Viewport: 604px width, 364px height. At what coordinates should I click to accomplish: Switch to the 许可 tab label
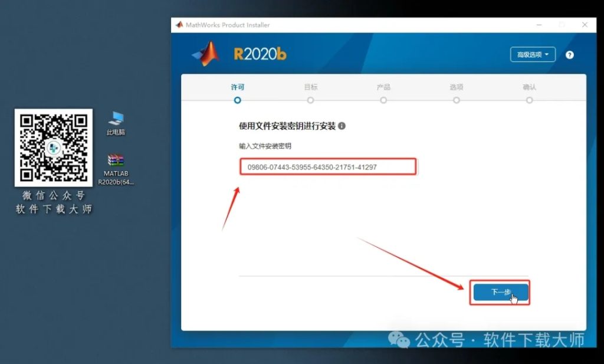[238, 86]
